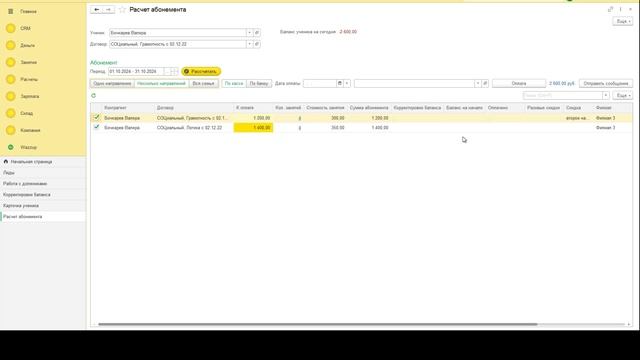Click the link icon in the window's top-right
Viewport: 640px width, 360px height.
610,9
